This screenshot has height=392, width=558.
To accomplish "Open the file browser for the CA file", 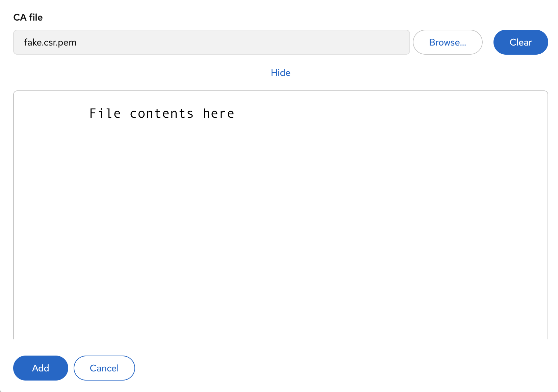I will click(x=448, y=42).
